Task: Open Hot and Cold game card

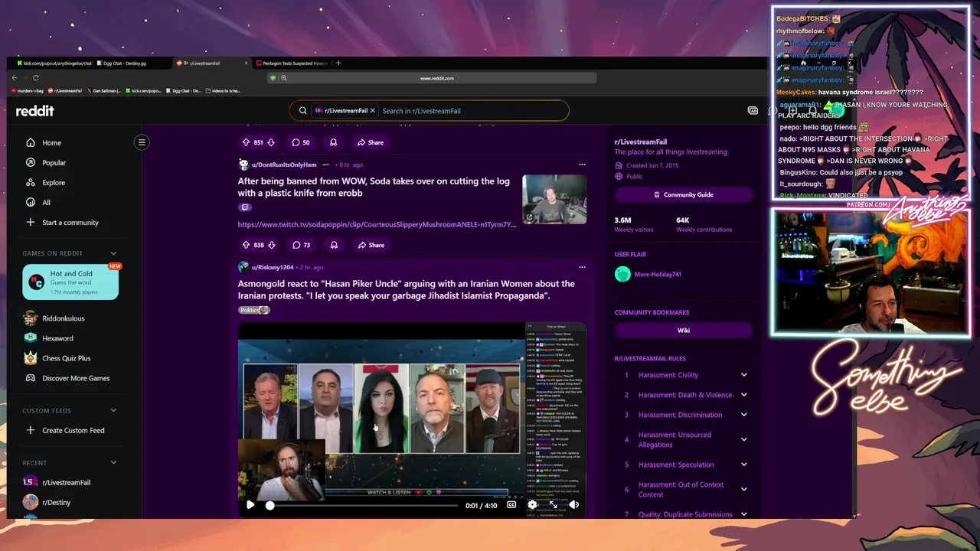Action: [x=70, y=282]
